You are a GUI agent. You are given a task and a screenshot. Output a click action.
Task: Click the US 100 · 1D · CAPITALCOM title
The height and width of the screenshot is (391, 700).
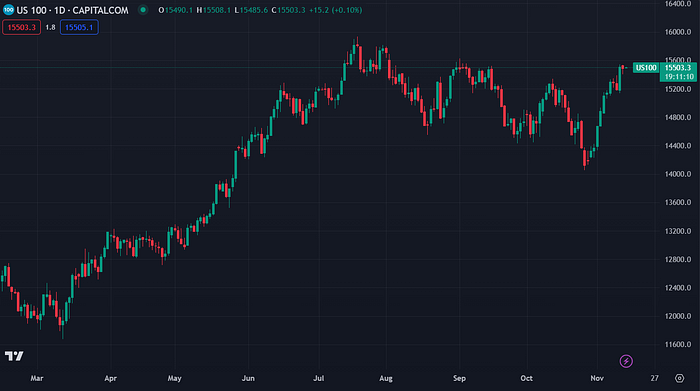click(72, 10)
